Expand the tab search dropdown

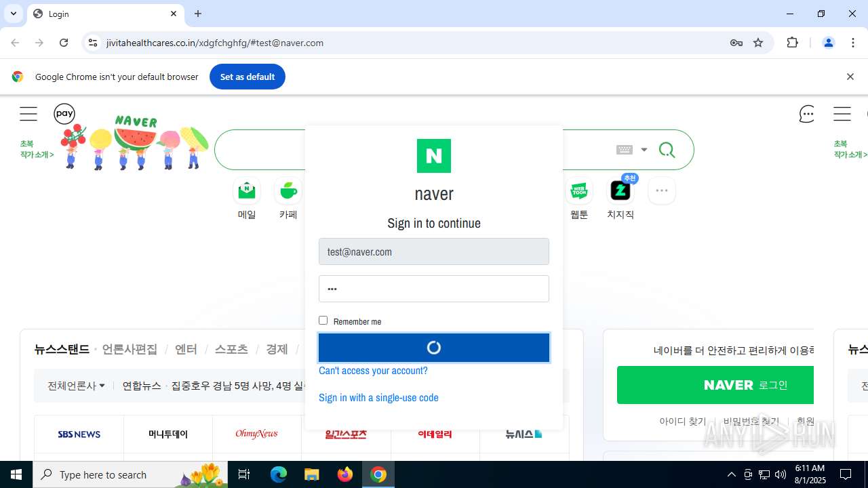13,14
